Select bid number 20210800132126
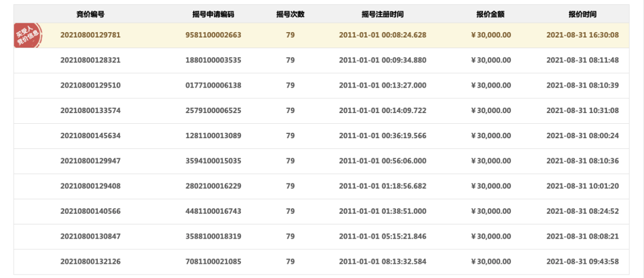644x278 pixels. click(91, 261)
